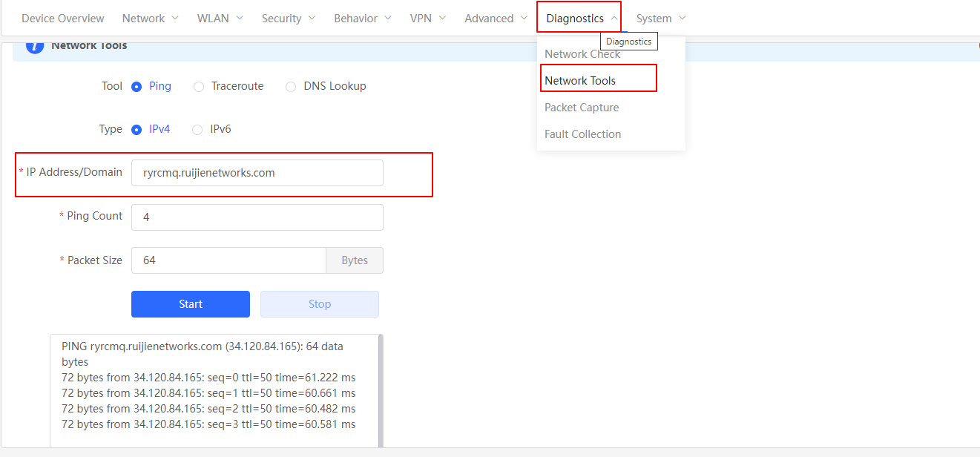The height and width of the screenshot is (457, 980).
Task: Stop the ping test
Action: 320,304
